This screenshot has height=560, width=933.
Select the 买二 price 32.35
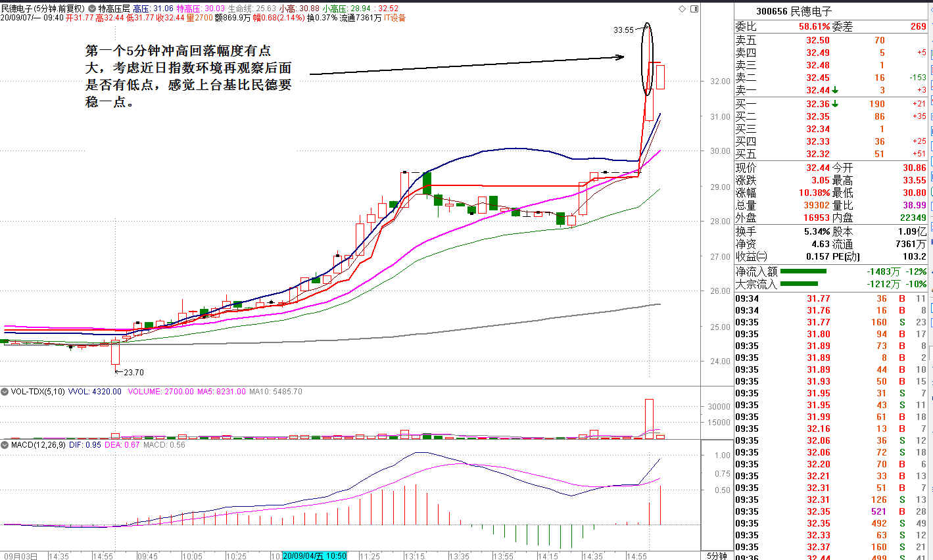pyautogui.click(x=818, y=116)
